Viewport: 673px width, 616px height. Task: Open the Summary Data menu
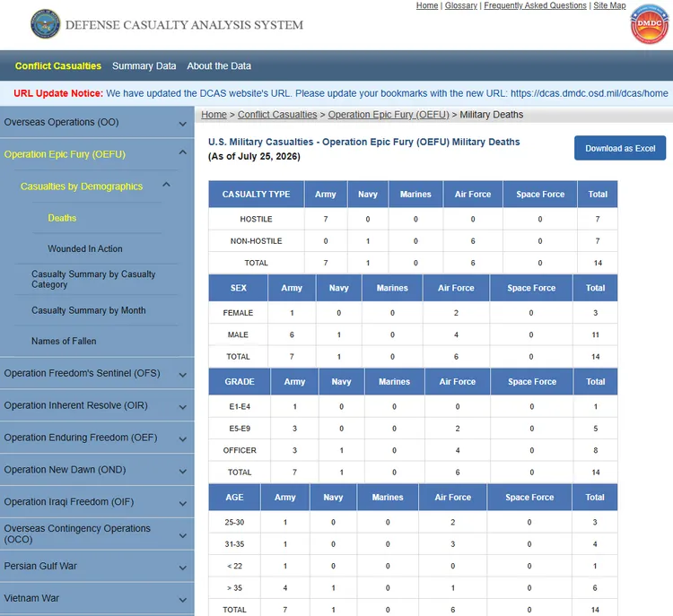pos(144,66)
